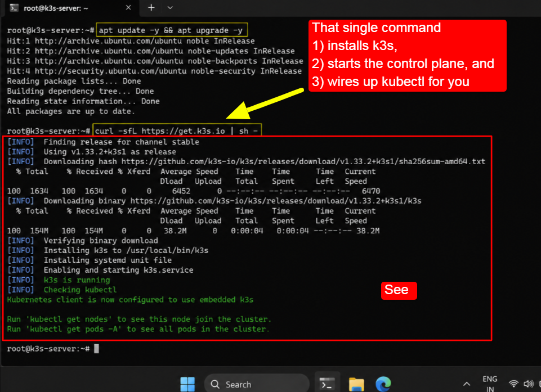Click the 'Hit:3' noble-backports InRelease line
541x392 pixels.
(155, 61)
